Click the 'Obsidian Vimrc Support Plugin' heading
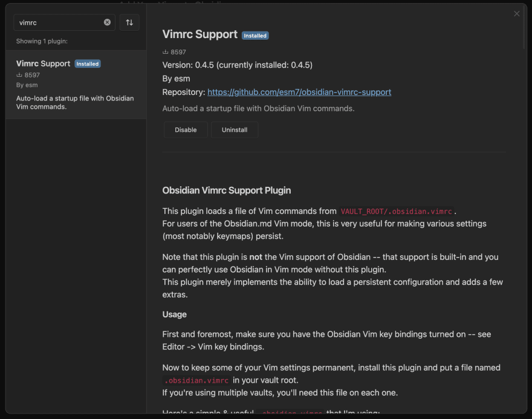 226,190
